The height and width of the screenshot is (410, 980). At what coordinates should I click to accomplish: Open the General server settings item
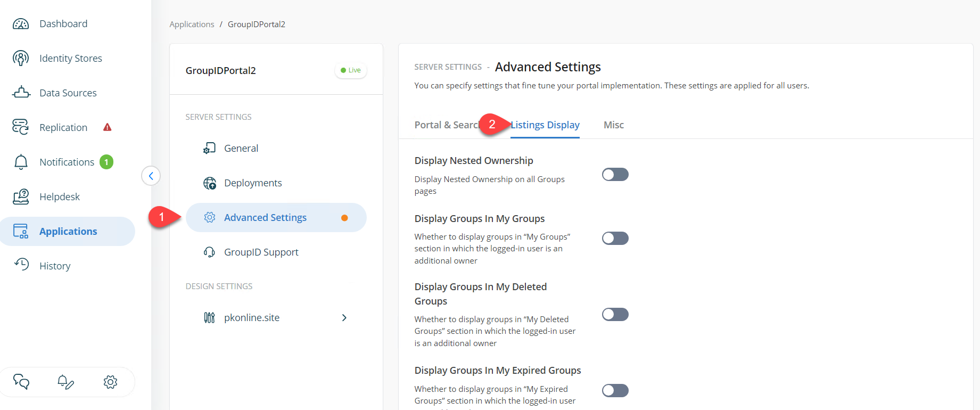276,148
